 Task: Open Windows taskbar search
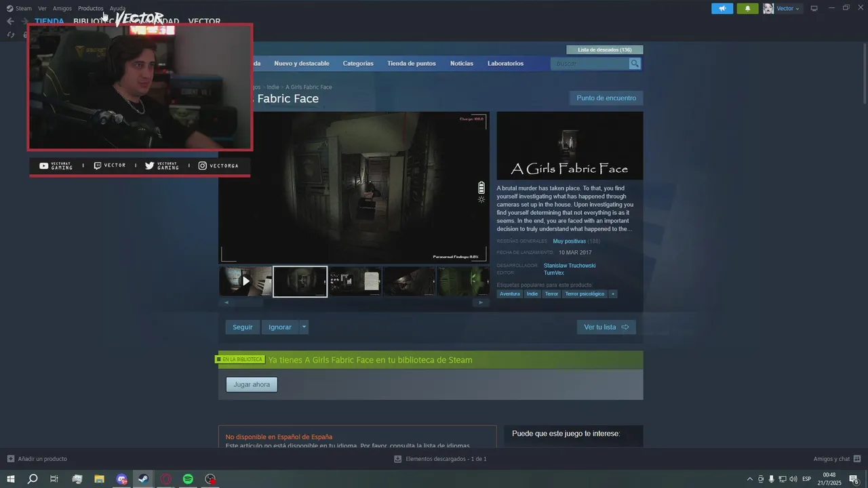32,479
